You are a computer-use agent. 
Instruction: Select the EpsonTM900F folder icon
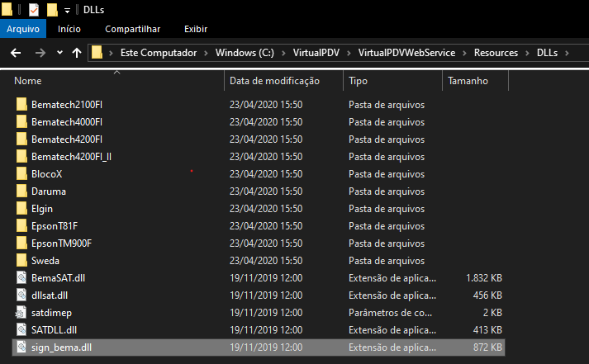[x=21, y=243]
